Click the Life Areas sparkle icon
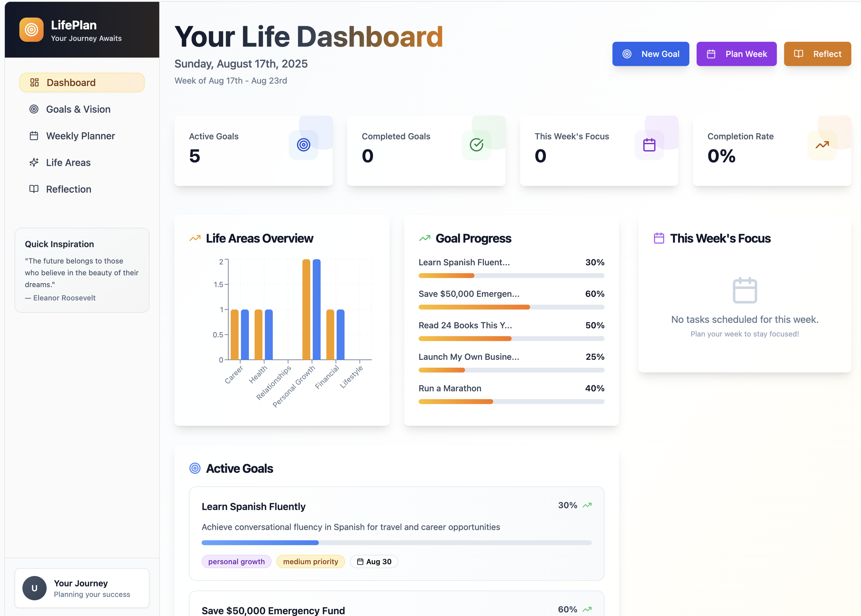This screenshot has height=616, width=861. point(34,162)
